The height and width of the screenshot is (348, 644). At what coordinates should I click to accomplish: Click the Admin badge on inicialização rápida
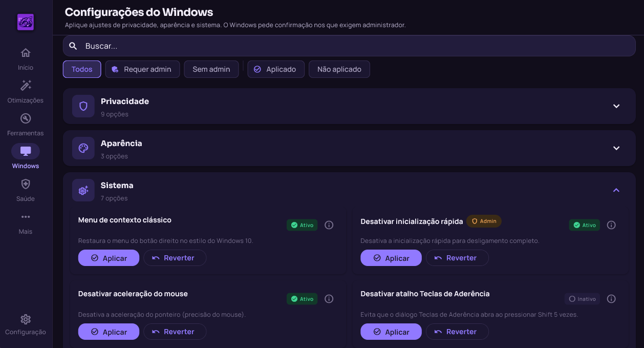[484, 221]
